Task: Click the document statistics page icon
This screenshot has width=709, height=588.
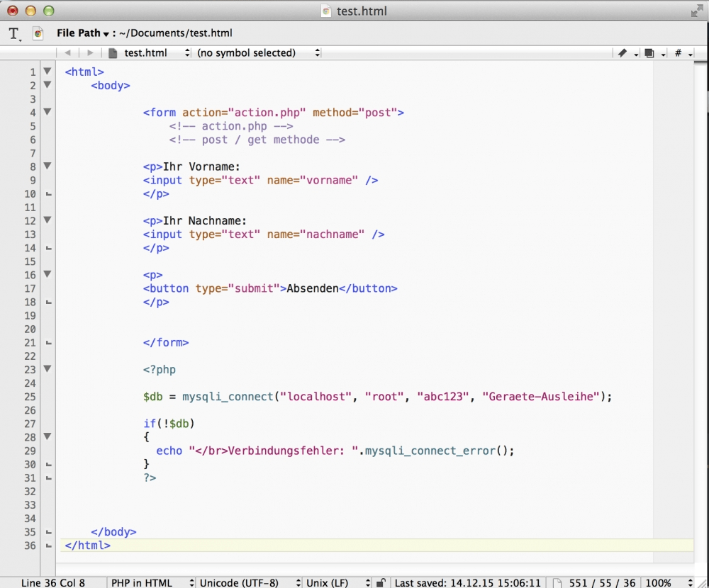Action: pyautogui.click(x=557, y=583)
